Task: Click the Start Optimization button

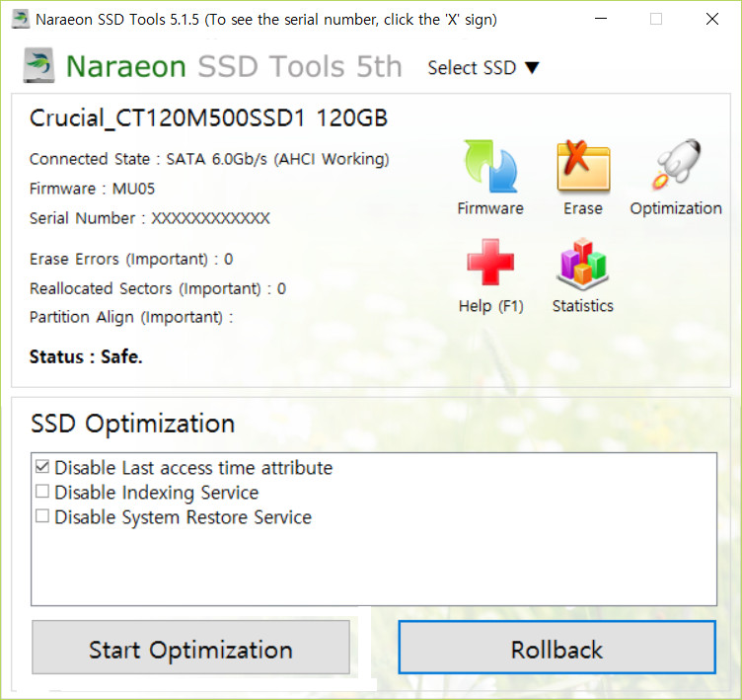Action: coord(190,648)
